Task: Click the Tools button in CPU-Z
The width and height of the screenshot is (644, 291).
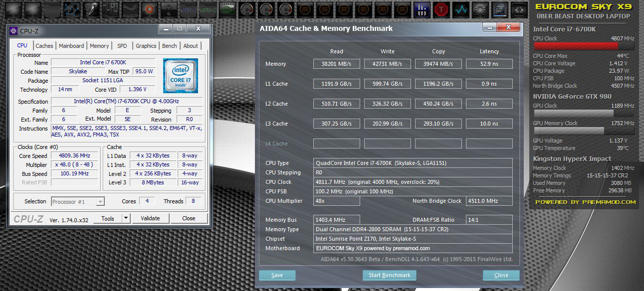Action: [x=108, y=218]
